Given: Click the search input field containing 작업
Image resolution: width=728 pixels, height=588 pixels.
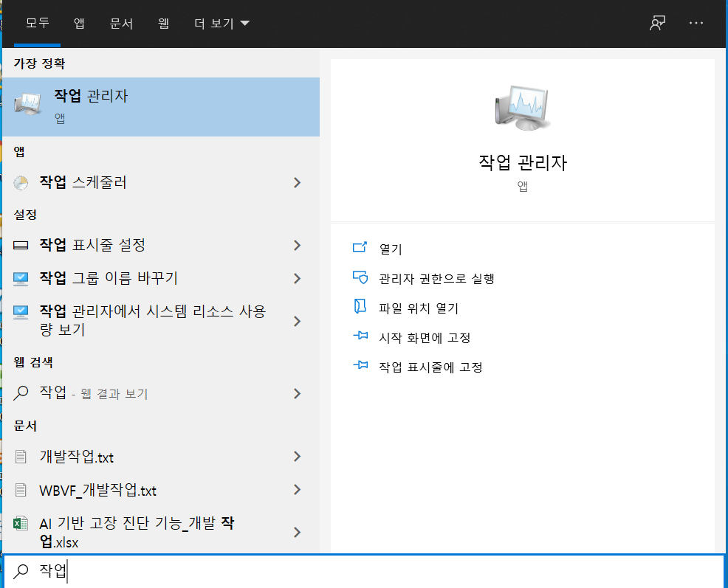Looking at the screenshot, I should [x=364, y=571].
